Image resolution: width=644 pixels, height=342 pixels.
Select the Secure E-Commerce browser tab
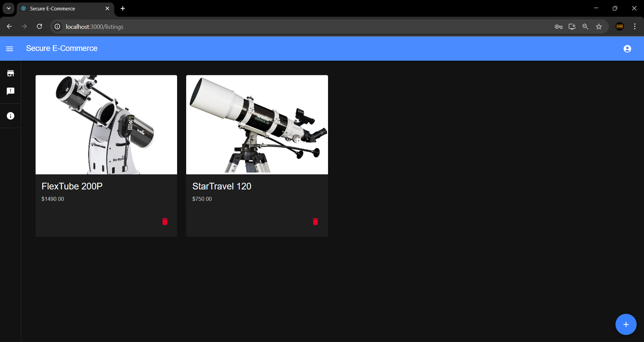tap(65, 9)
